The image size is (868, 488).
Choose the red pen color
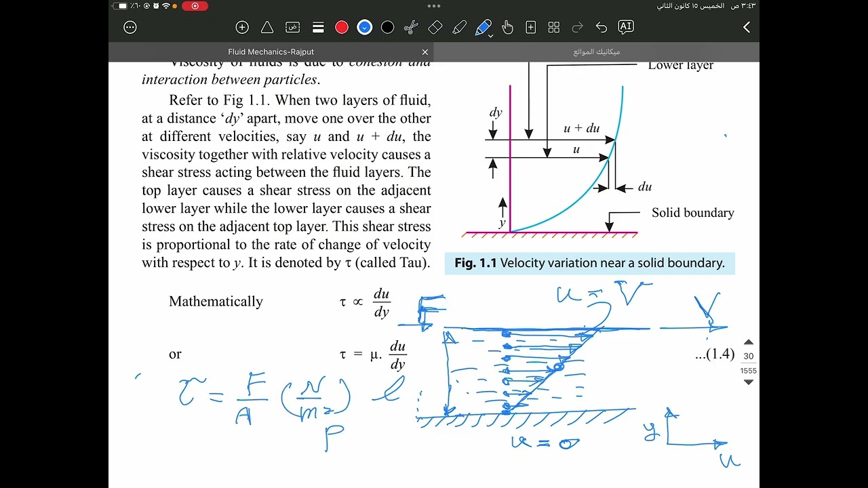tap(342, 27)
